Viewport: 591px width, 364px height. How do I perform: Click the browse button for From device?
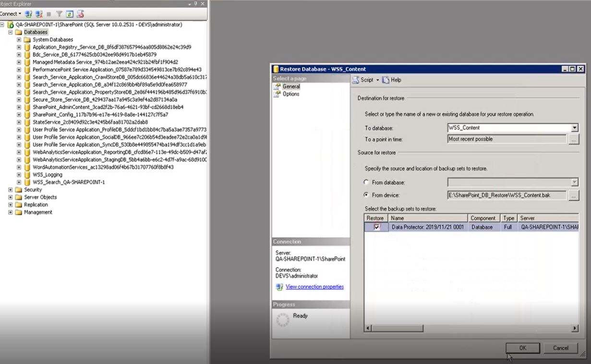coord(574,196)
